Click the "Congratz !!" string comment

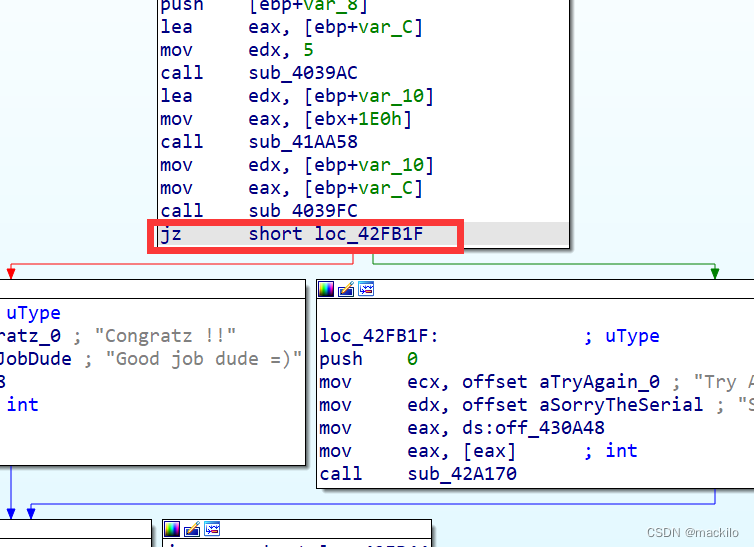165,336
